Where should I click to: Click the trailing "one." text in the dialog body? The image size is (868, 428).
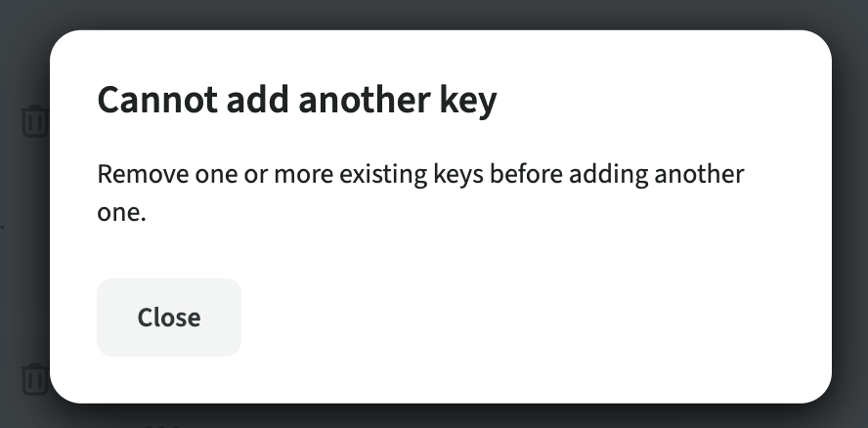tap(121, 213)
